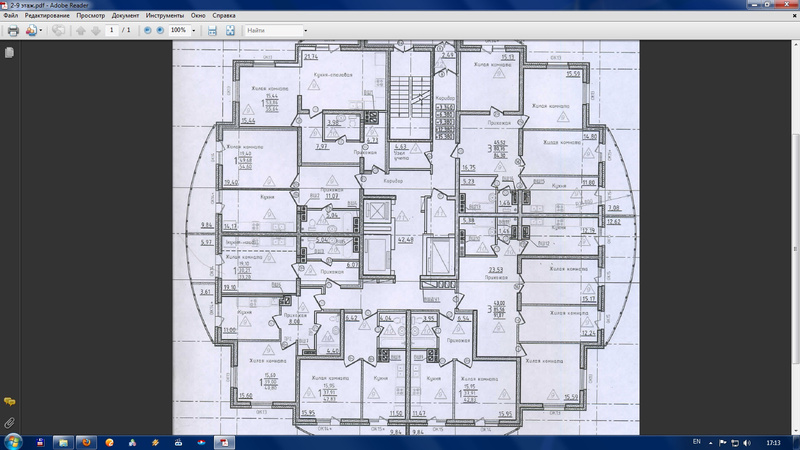The height and width of the screenshot is (450, 800).
Task: Open the Файл menu
Action: [10, 16]
